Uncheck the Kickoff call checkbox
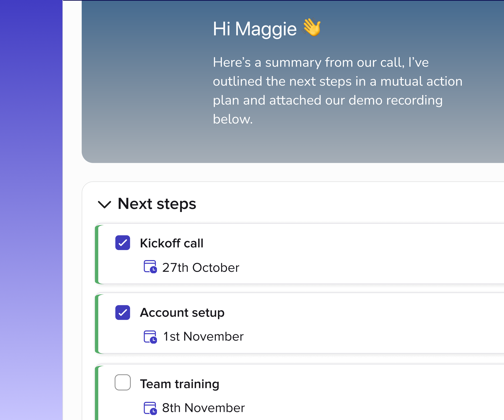 coord(123,243)
